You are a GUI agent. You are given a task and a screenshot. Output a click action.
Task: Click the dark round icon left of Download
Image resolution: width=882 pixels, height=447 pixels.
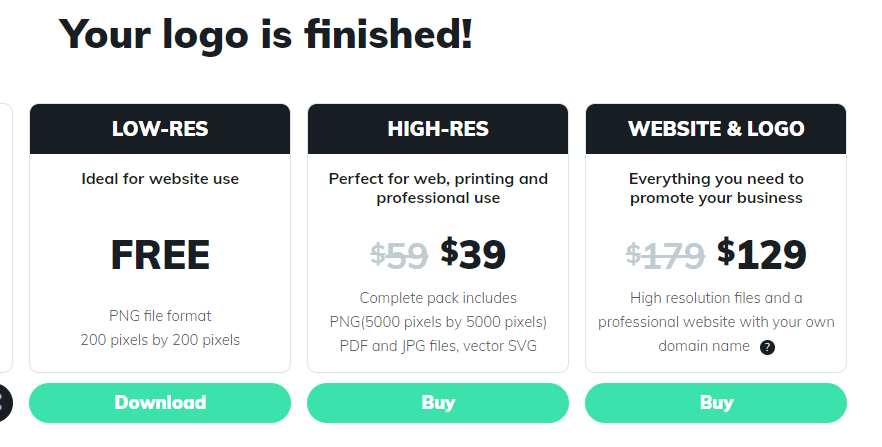point(4,403)
